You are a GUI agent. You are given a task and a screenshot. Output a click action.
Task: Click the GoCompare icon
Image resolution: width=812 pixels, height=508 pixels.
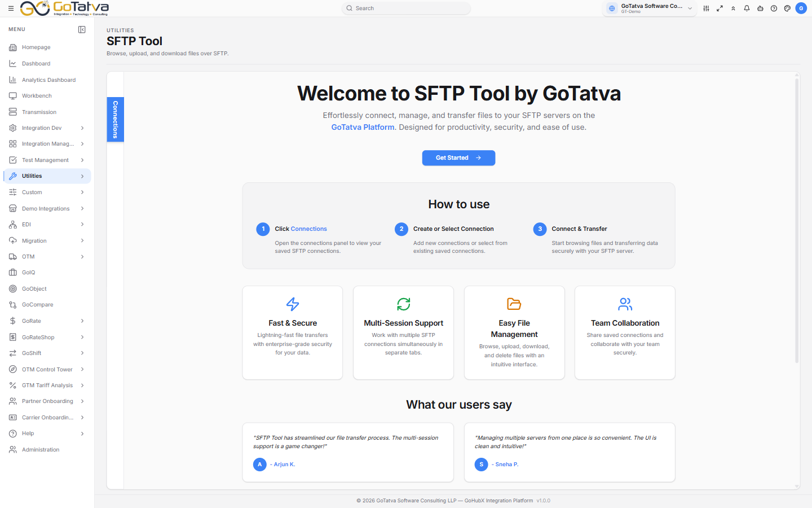(x=13, y=305)
